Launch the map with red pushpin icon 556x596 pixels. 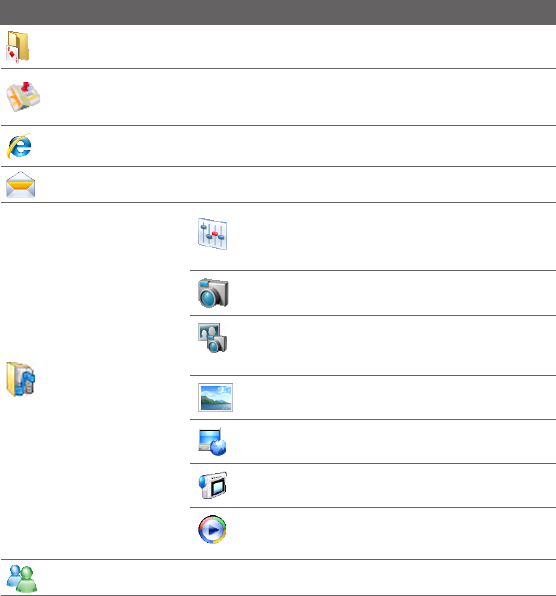click(x=23, y=97)
